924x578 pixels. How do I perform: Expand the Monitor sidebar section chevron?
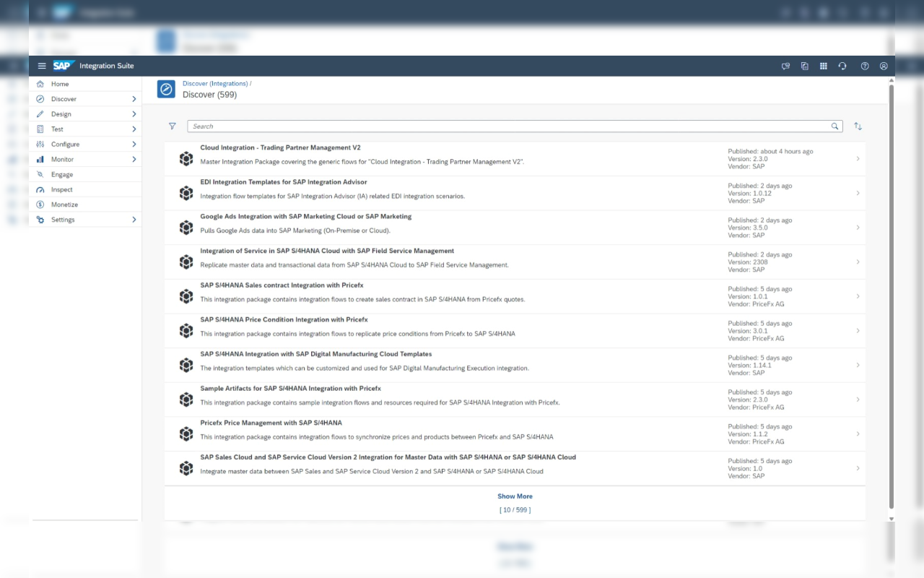[134, 159]
